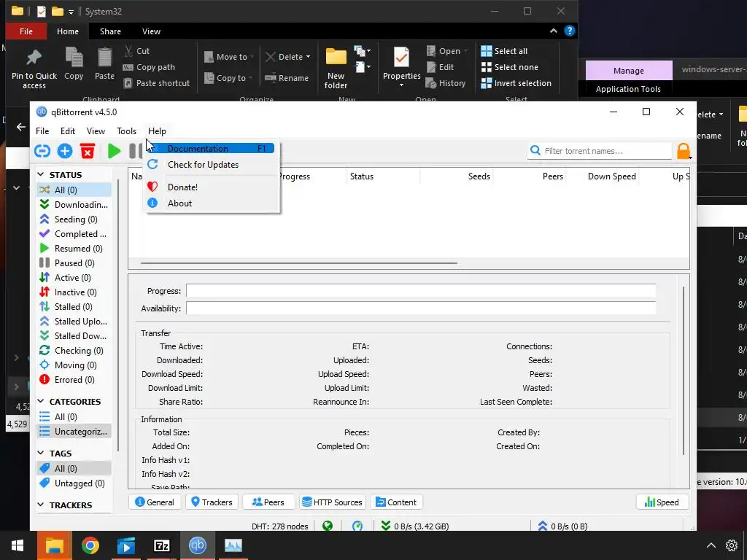Select the Downloading status filter

[74, 205]
